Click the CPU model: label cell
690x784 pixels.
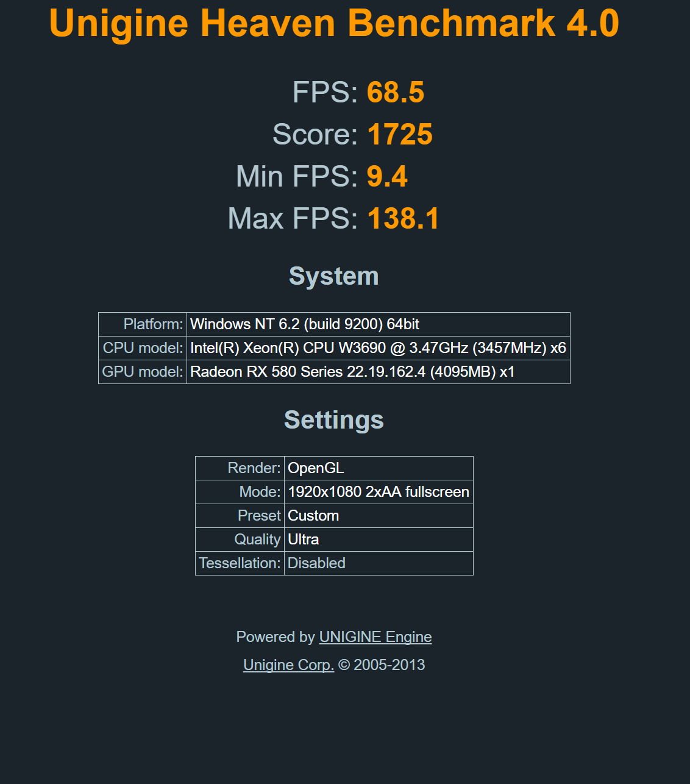point(143,348)
